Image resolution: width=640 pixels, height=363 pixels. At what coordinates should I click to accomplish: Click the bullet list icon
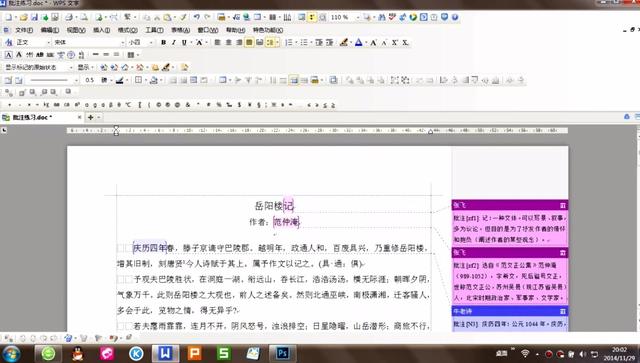(304, 42)
